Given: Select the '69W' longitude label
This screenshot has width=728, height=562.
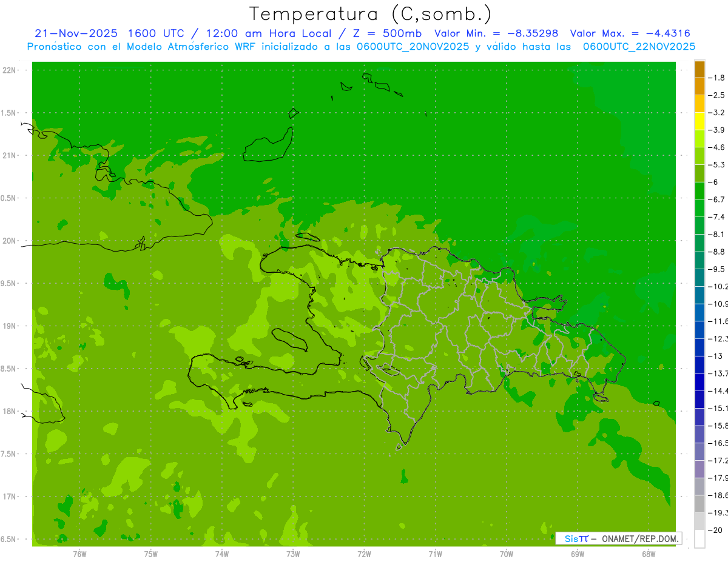Looking at the screenshot, I should click(x=578, y=554).
